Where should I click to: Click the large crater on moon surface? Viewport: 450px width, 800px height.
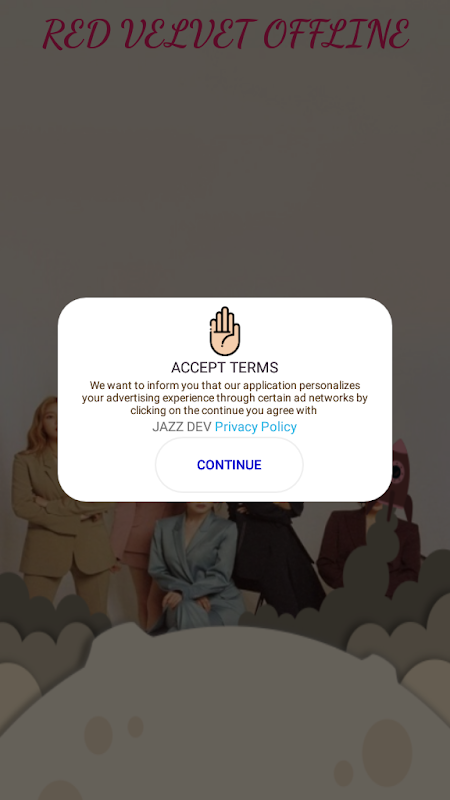(x=387, y=753)
